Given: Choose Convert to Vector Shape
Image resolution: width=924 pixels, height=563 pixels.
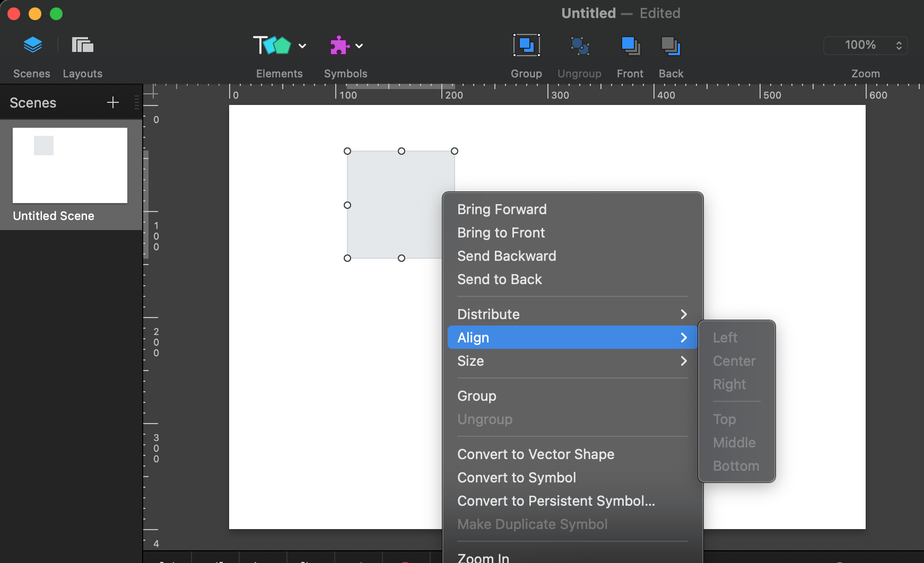Looking at the screenshot, I should coord(535,454).
